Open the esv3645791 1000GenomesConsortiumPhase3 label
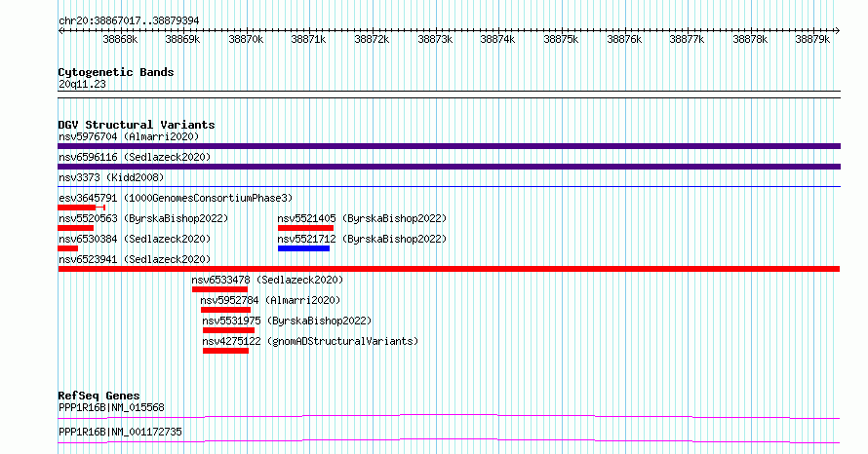This screenshot has width=868, height=454. (x=176, y=198)
